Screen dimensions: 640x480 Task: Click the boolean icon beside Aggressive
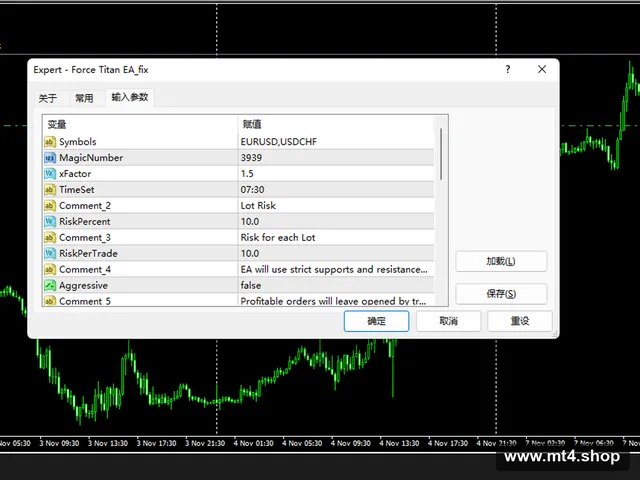50,285
